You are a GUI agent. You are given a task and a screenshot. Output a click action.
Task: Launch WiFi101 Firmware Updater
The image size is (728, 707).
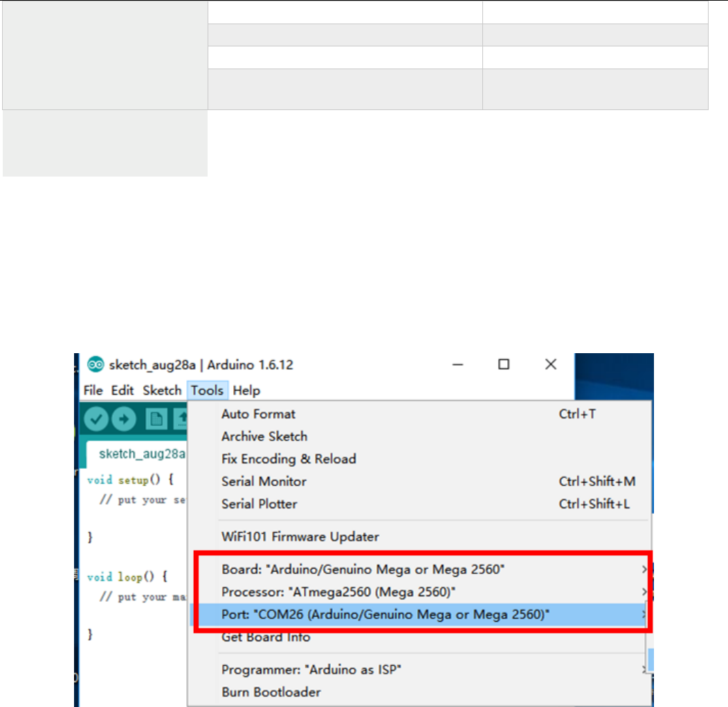(419, 537)
